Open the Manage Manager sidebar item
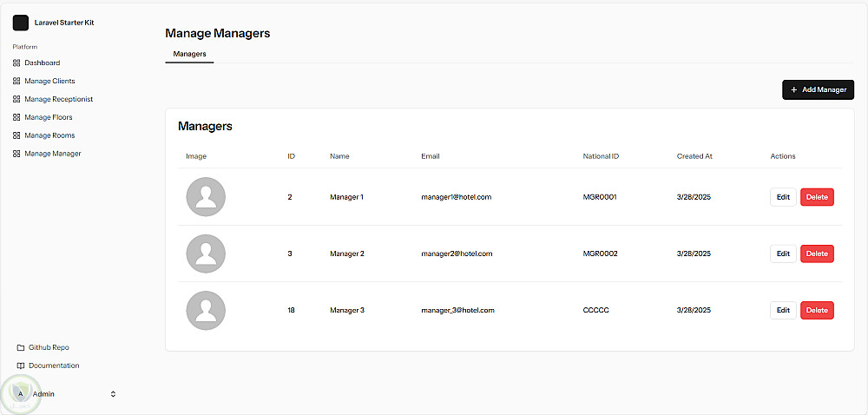This screenshot has width=868, height=415. click(x=52, y=154)
